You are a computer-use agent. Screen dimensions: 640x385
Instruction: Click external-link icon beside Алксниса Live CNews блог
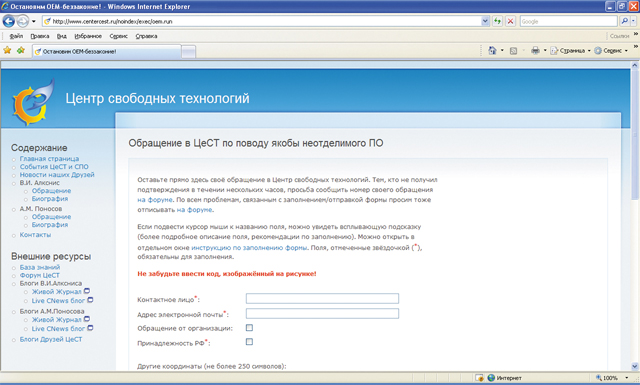click(x=90, y=300)
